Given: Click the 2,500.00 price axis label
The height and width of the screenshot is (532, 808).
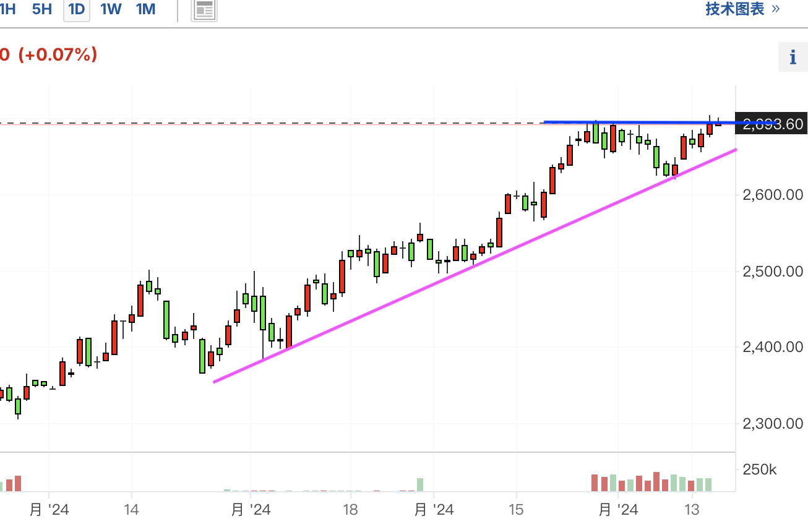Looking at the screenshot, I should 773,271.
